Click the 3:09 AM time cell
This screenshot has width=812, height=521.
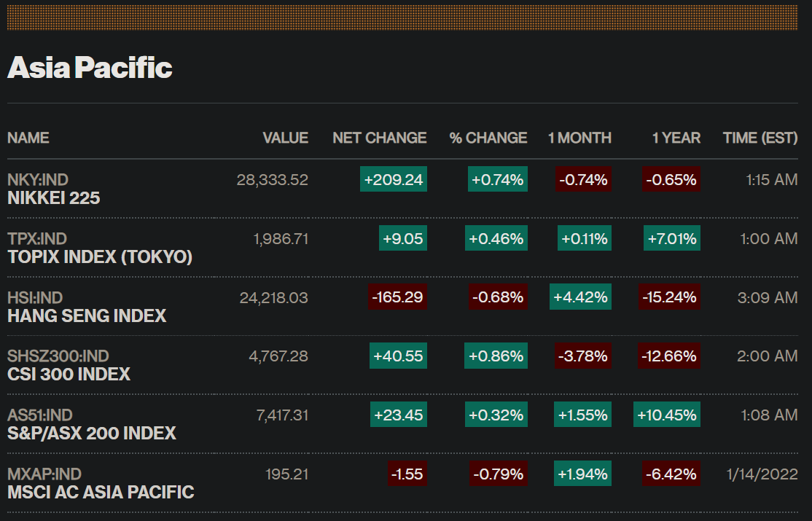tap(768, 298)
